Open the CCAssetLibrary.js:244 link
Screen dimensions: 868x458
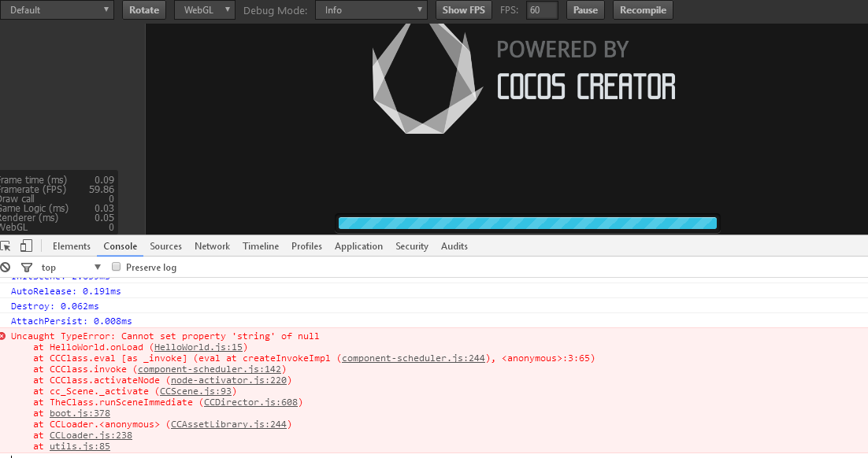coord(228,425)
